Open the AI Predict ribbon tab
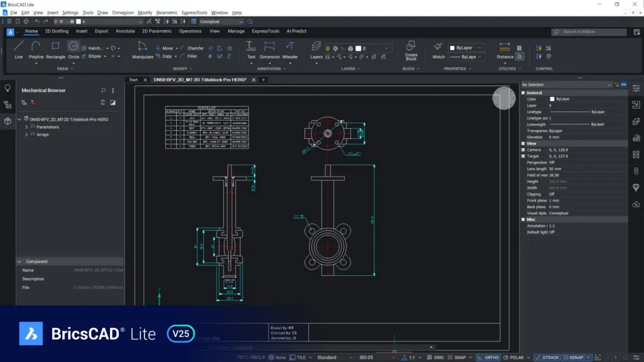Viewport: 644px width, 362px height. [x=296, y=31]
